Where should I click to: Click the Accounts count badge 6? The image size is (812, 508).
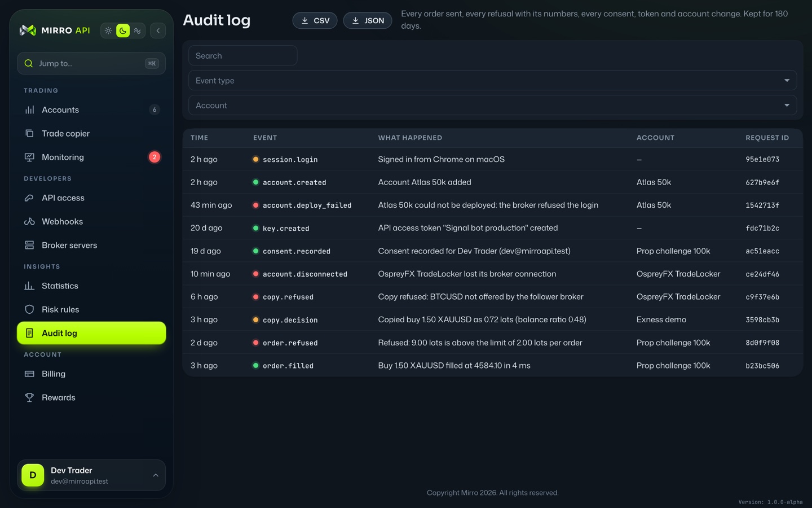[x=155, y=110]
